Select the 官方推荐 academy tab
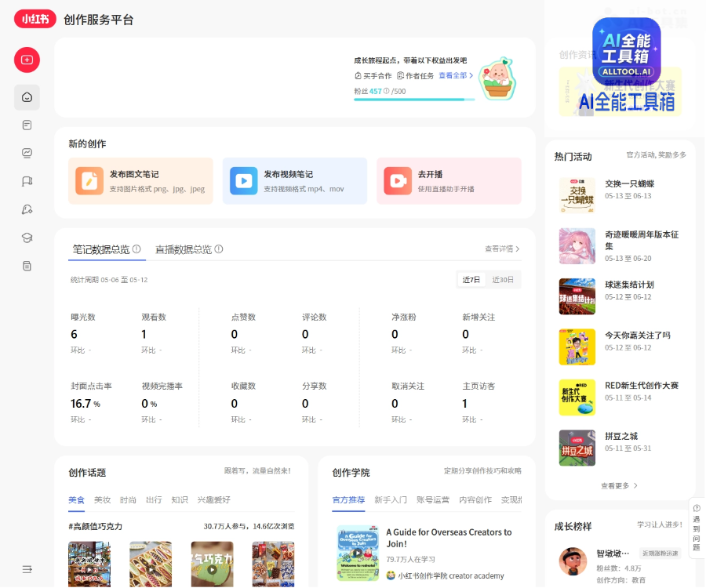 [348, 500]
